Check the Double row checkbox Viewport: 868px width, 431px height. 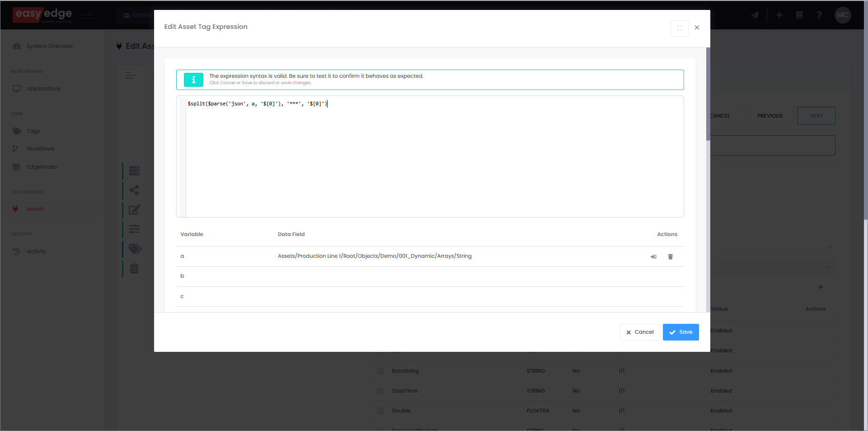coord(380,411)
